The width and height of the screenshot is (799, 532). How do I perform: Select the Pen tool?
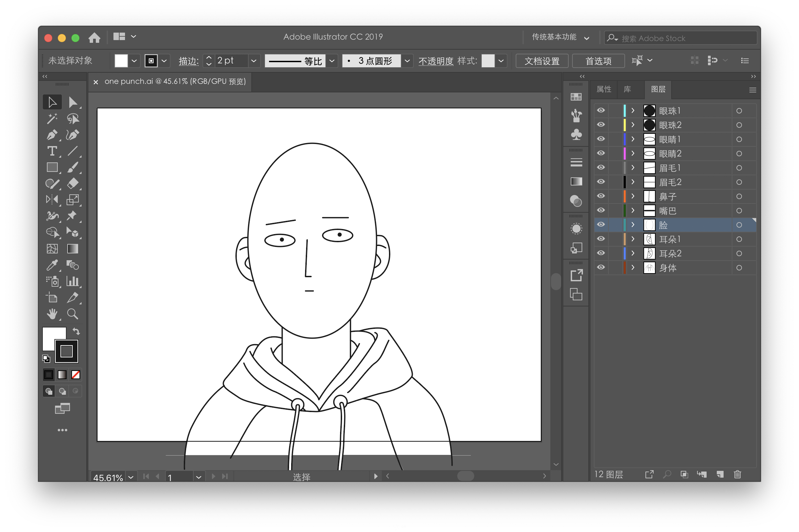click(52, 135)
